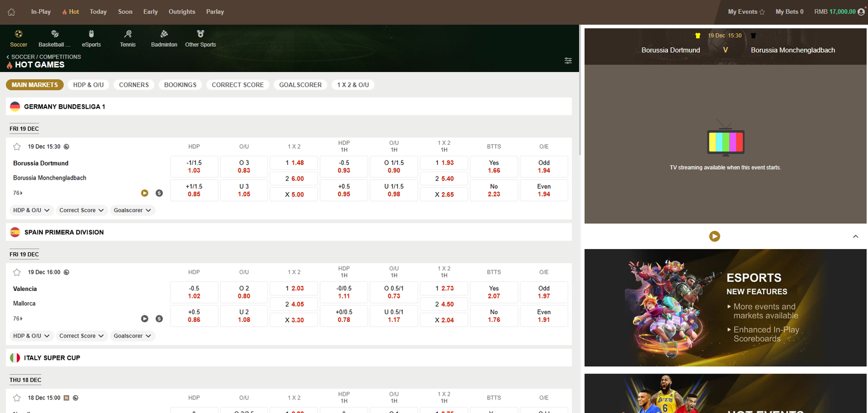Viewport: 868px width, 413px height.
Task: Play live stream for Dortmund match
Action: click(145, 193)
